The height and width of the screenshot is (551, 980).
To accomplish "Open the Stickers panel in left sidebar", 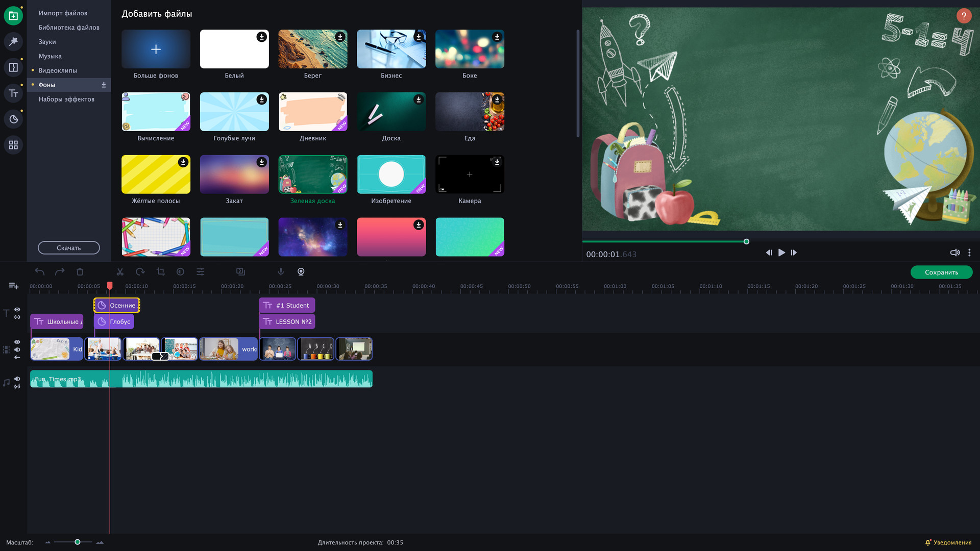I will pyautogui.click(x=13, y=119).
